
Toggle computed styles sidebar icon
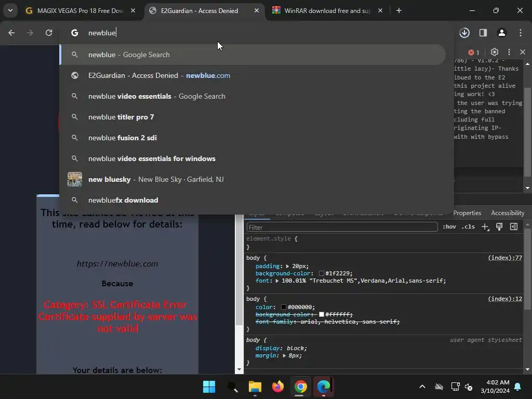514,227
